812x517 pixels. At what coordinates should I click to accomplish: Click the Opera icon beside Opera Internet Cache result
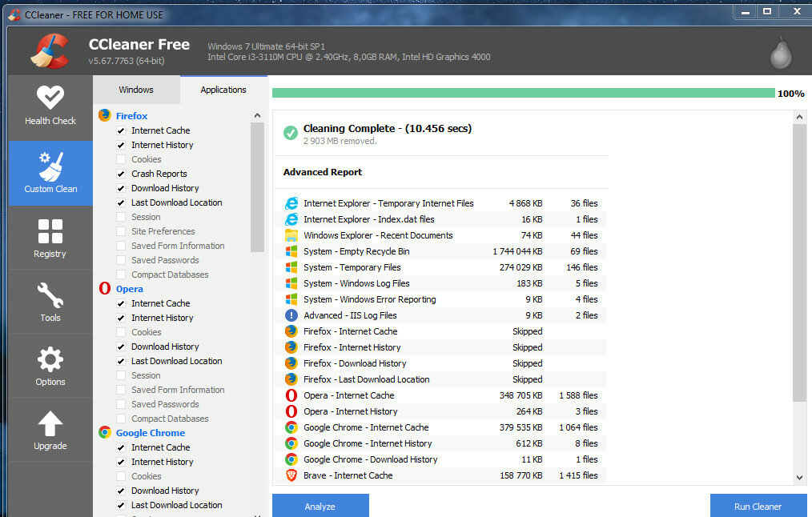(x=291, y=395)
